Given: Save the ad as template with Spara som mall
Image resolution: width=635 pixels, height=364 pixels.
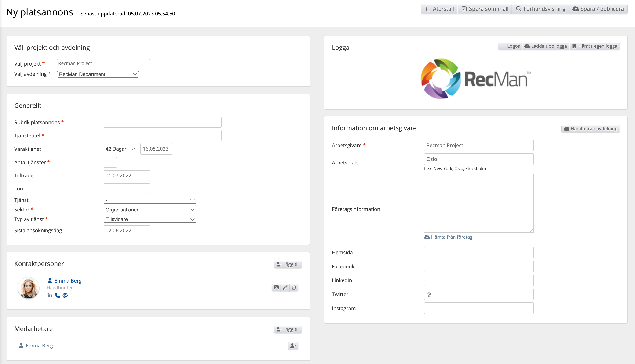Looking at the screenshot, I should click(x=485, y=9).
